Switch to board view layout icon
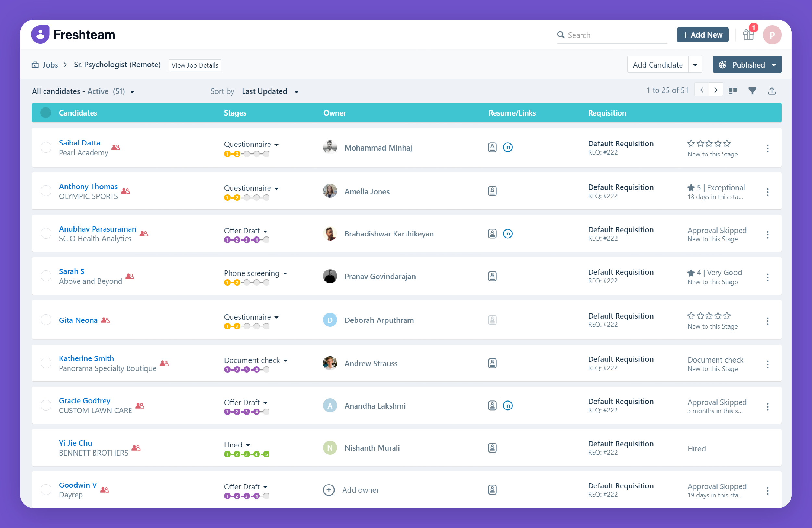The width and height of the screenshot is (812, 528). 733,91
